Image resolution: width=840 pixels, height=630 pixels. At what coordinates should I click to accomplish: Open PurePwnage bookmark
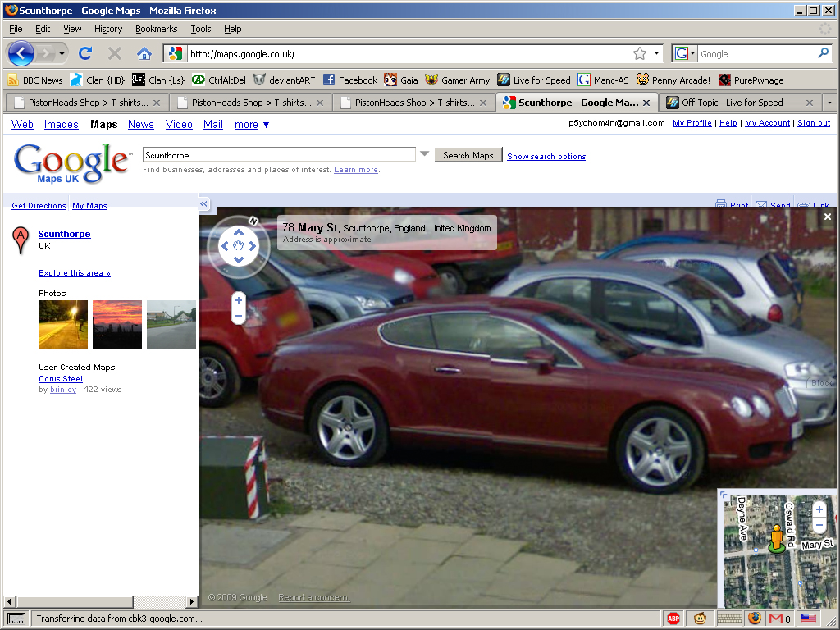pos(751,80)
